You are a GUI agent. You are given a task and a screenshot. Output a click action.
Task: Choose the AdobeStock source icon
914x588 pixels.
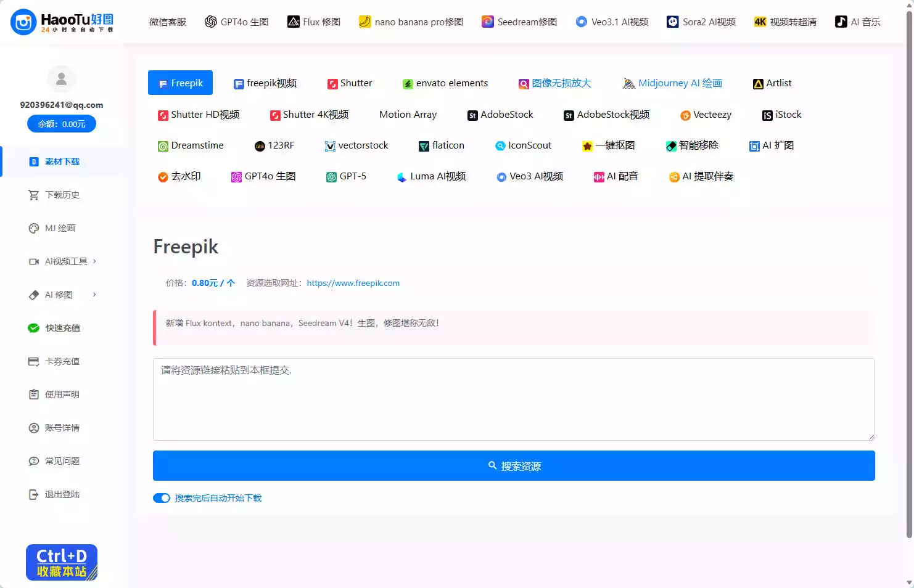pos(472,115)
